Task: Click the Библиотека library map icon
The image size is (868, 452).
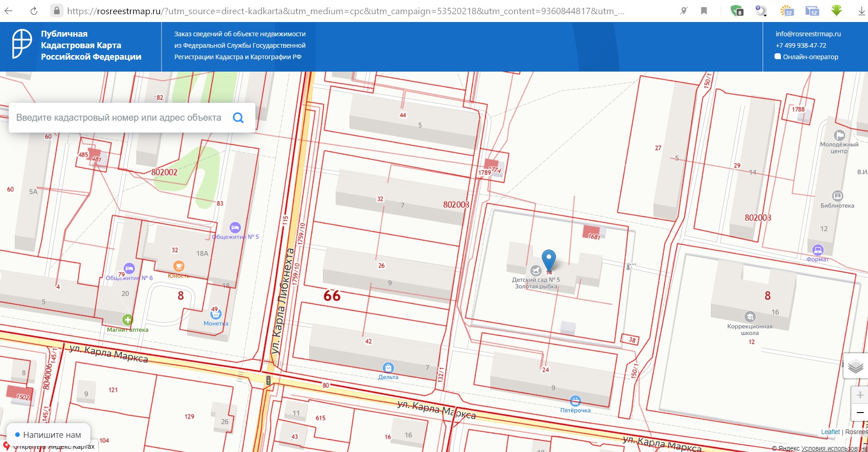Action: point(837,196)
